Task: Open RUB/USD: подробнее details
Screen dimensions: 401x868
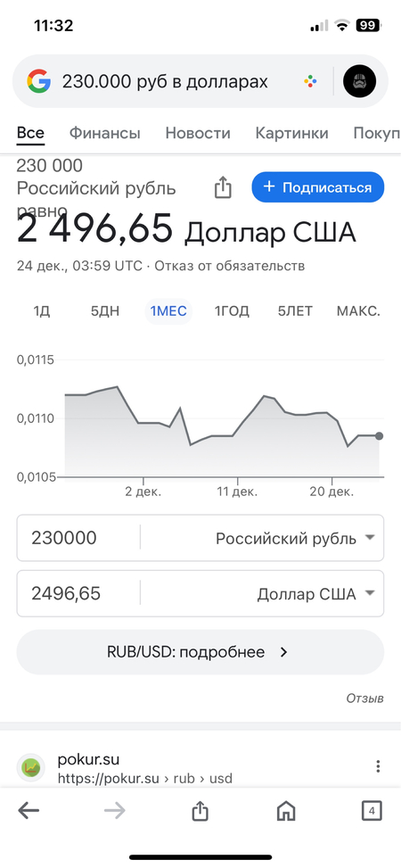Action: click(x=200, y=652)
